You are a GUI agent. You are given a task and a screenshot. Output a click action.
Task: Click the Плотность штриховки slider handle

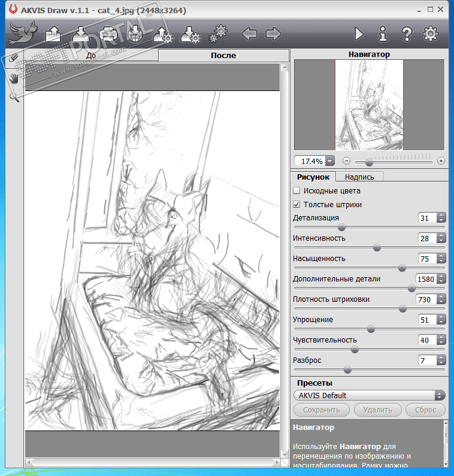point(402,309)
